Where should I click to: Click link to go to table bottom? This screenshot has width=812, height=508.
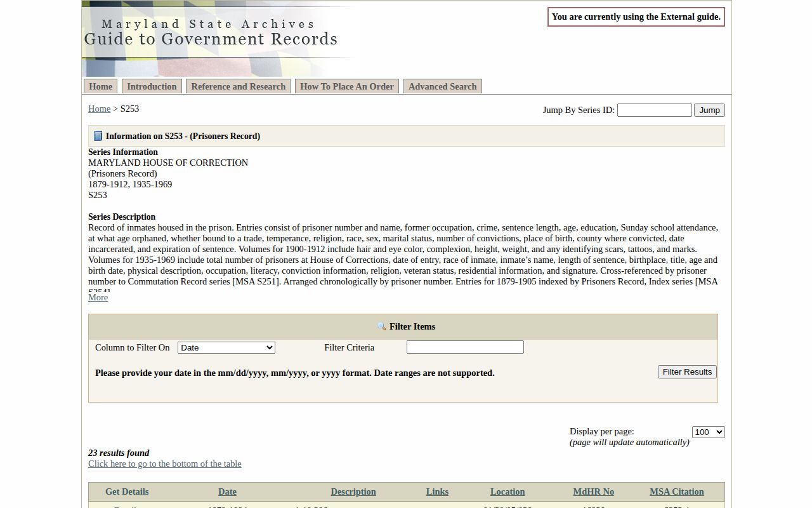(165, 464)
